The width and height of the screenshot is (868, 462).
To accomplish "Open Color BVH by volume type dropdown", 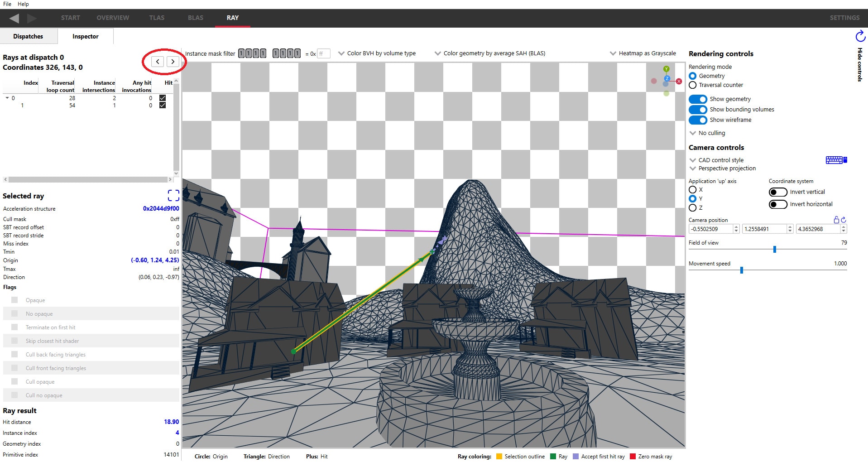I will tap(377, 53).
